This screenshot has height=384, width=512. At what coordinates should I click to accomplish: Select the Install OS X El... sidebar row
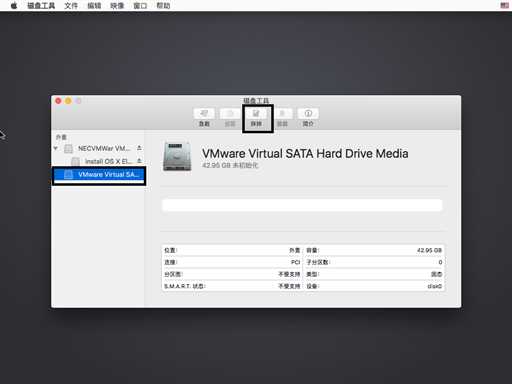(98, 161)
